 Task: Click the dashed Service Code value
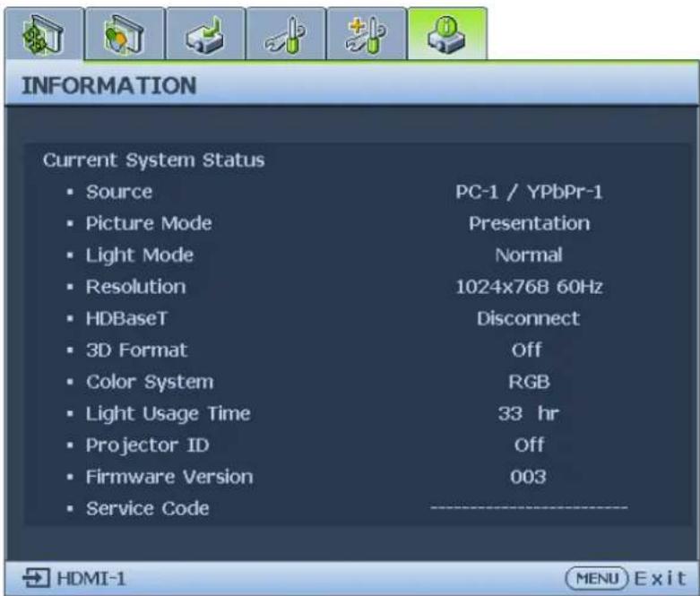click(x=529, y=507)
